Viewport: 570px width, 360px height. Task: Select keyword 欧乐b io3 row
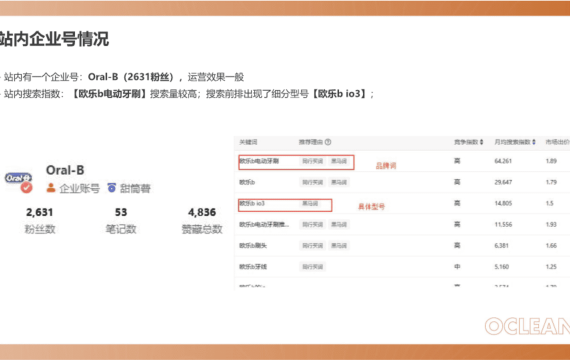(252, 203)
